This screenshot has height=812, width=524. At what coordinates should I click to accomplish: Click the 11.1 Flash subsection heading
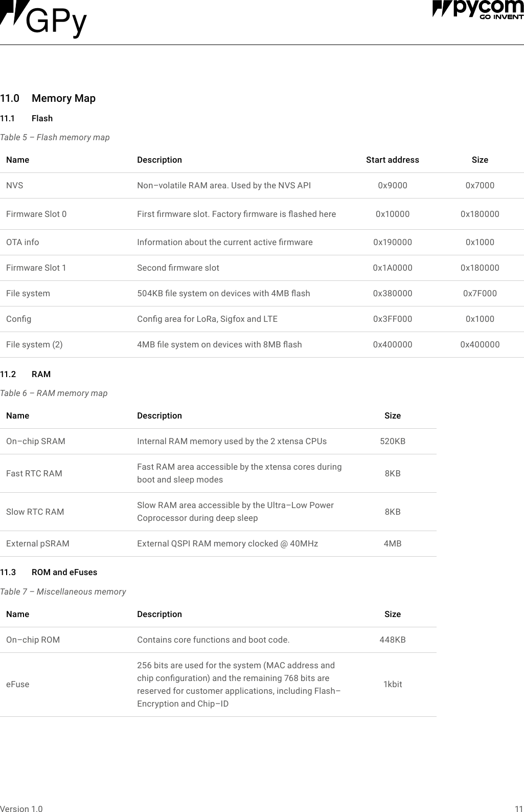tap(42, 118)
